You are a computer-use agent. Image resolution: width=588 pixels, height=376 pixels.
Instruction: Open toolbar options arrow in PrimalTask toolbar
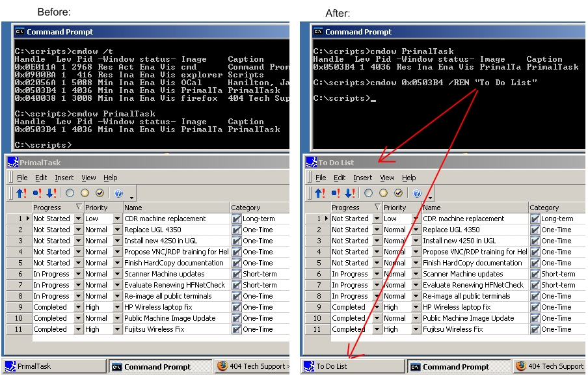tap(131, 197)
